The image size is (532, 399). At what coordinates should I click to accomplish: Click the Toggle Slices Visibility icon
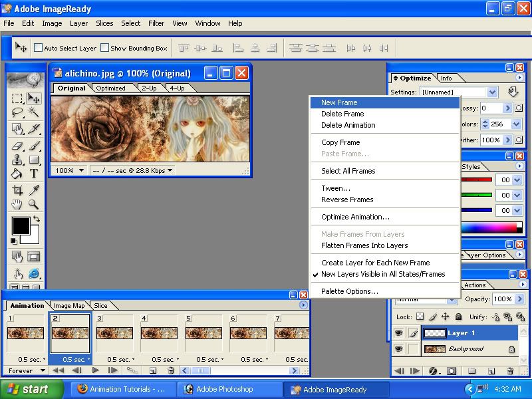point(33,257)
